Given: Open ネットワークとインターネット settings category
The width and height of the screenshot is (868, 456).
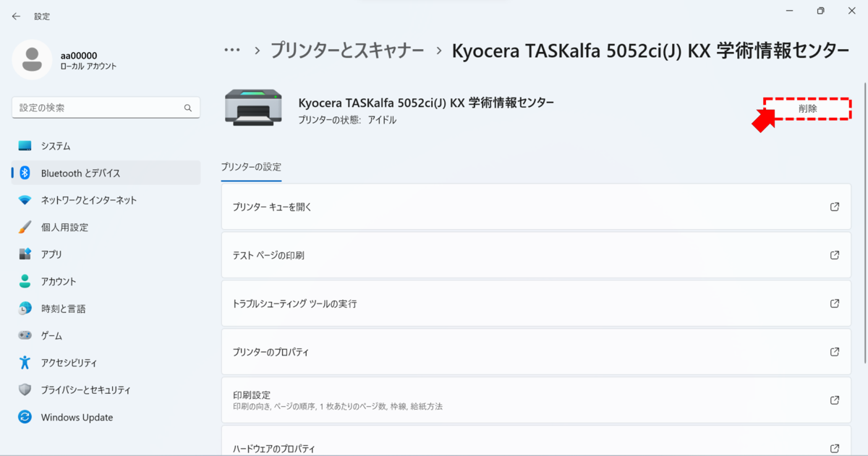Looking at the screenshot, I should coord(106,200).
